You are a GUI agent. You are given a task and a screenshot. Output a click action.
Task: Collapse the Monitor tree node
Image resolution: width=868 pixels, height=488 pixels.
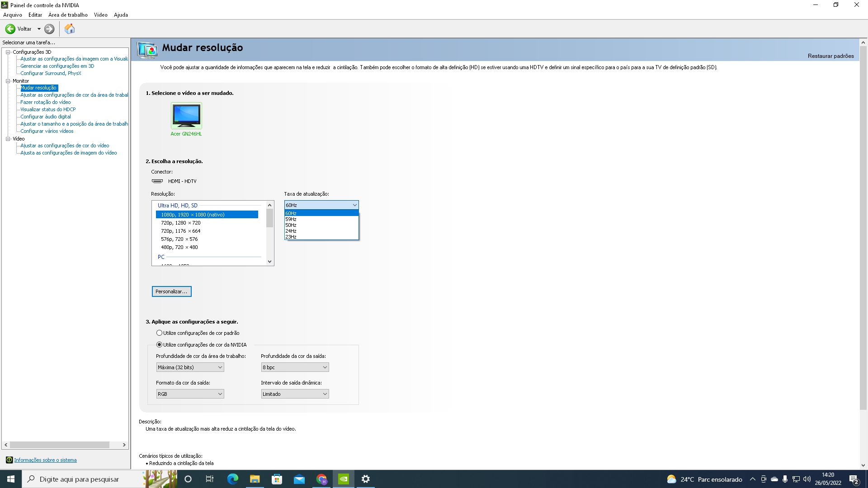8,81
